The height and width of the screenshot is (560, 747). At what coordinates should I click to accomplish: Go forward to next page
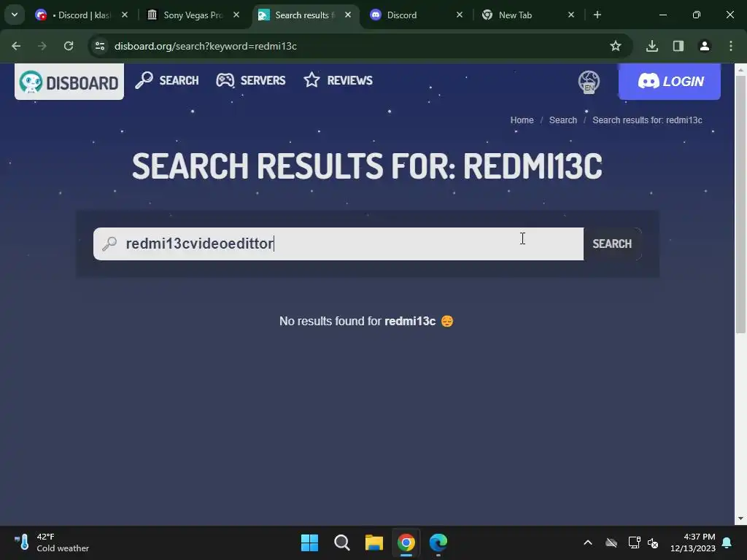[42, 46]
